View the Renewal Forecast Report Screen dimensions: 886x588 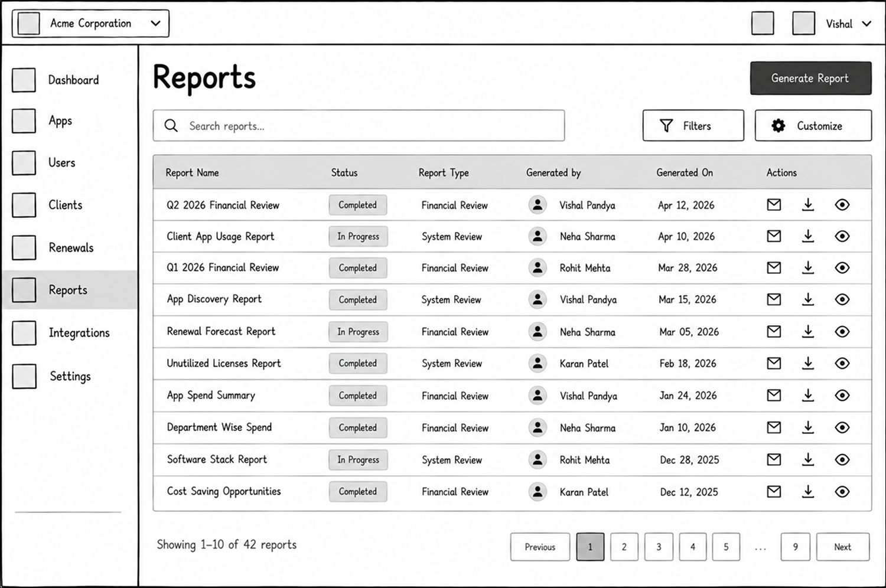click(842, 331)
